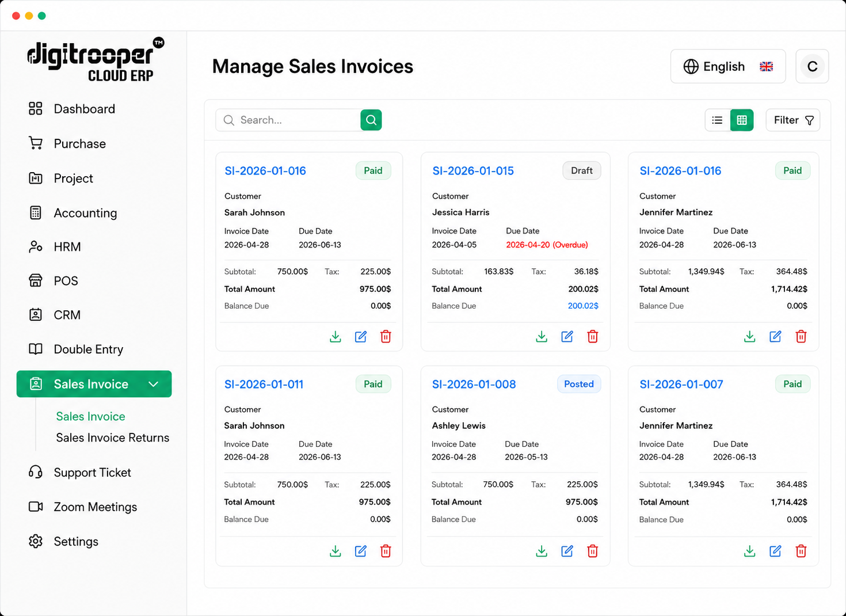Click the Posted status badge
The height and width of the screenshot is (616, 846).
coord(578,384)
